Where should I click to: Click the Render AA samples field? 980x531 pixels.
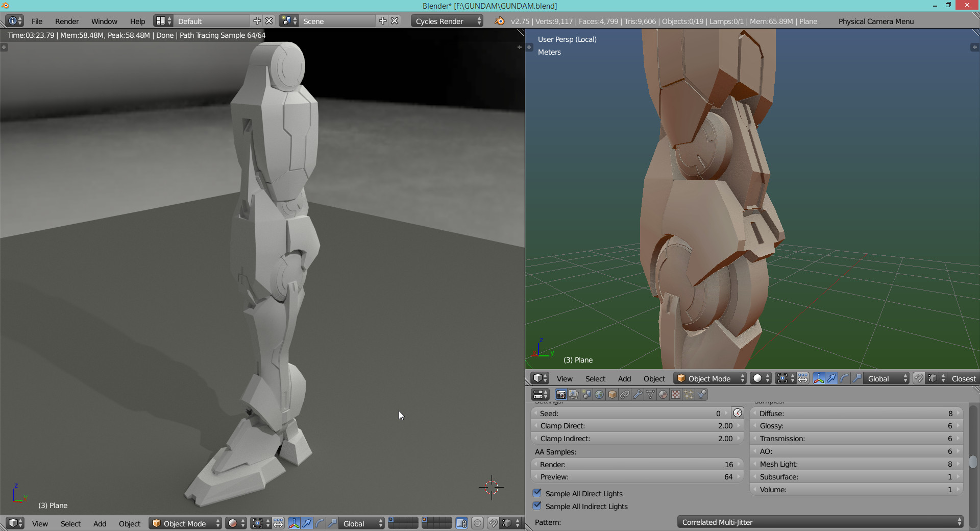coord(636,464)
